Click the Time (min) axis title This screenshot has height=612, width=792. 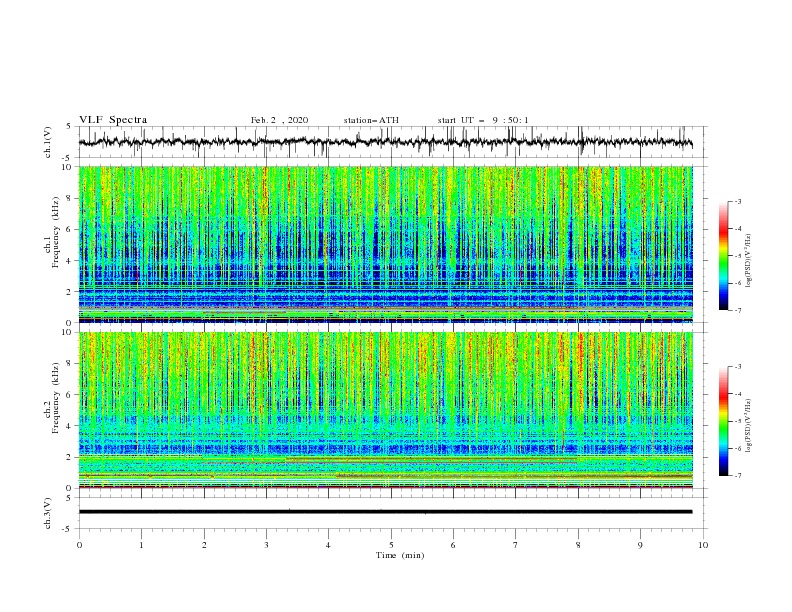pos(400,555)
